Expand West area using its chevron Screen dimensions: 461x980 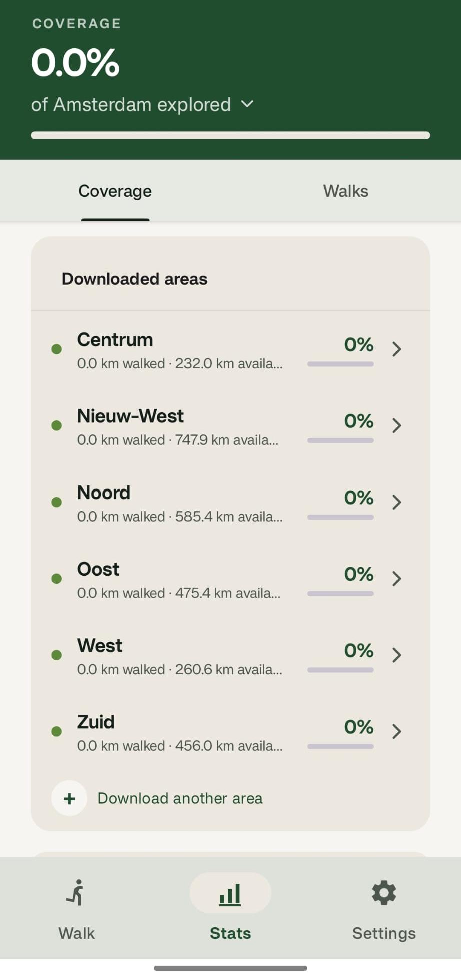(x=397, y=655)
